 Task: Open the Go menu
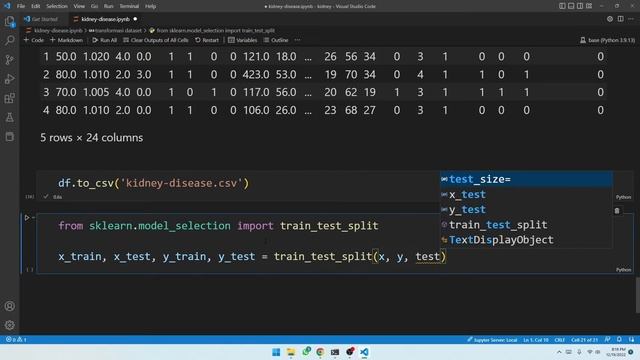(x=94, y=6)
